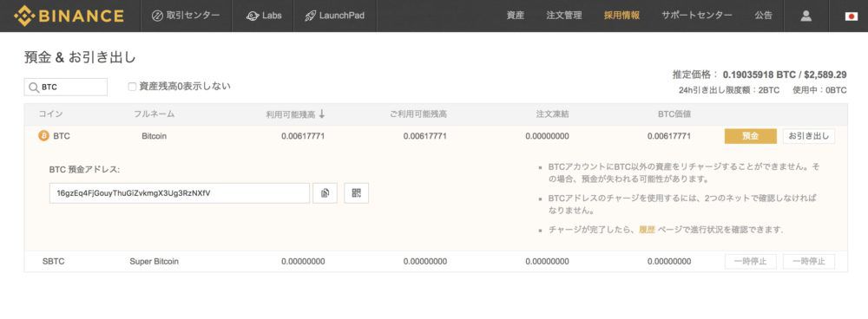Image resolution: width=868 pixels, height=319 pixels.
Task: Click BTC order frozen value 0.00000000
Action: click(547, 136)
